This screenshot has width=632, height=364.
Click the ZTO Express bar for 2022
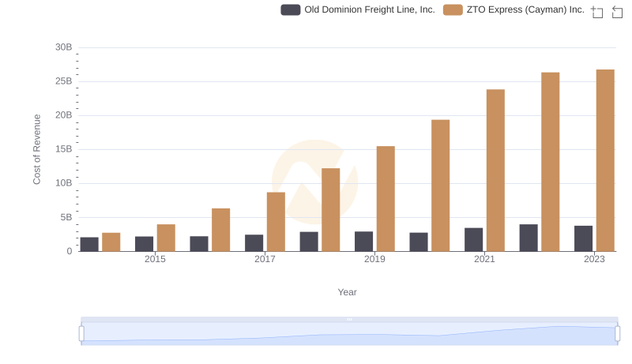tap(550, 162)
